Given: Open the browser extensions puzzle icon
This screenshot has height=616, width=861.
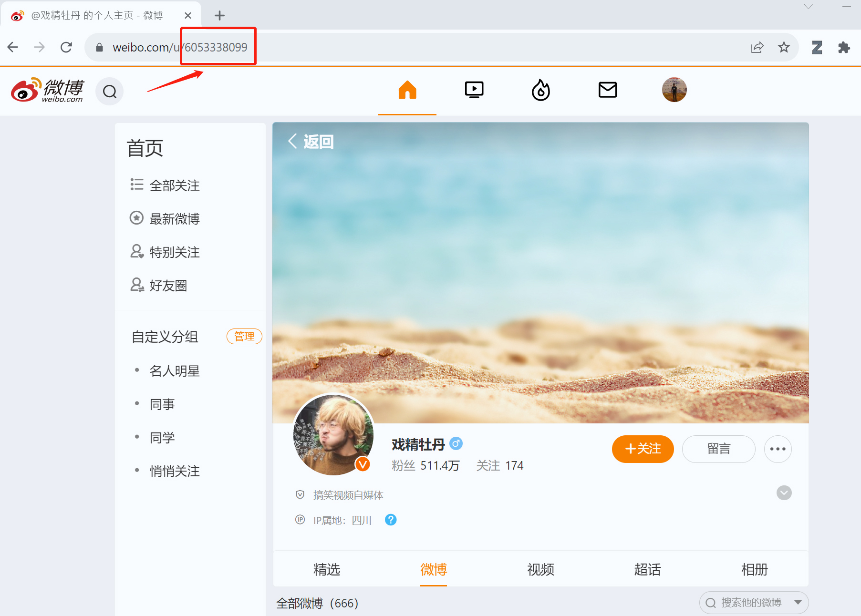Looking at the screenshot, I should point(844,47).
